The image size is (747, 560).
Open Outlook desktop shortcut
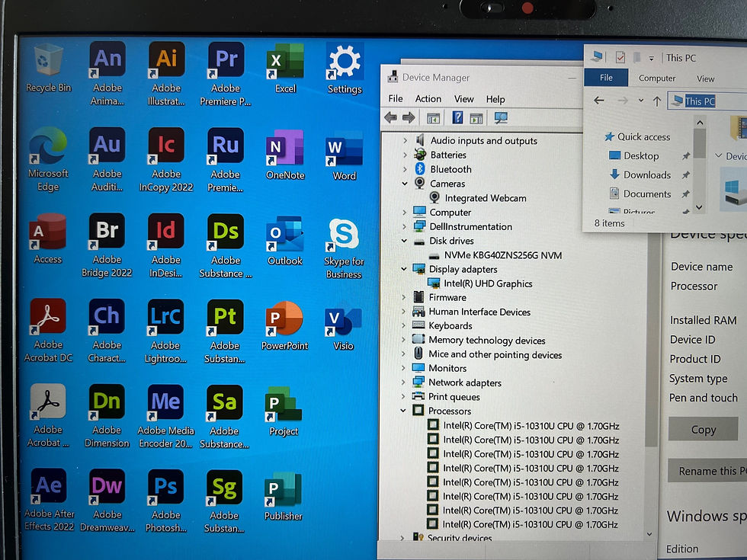pyautogui.click(x=284, y=241)
